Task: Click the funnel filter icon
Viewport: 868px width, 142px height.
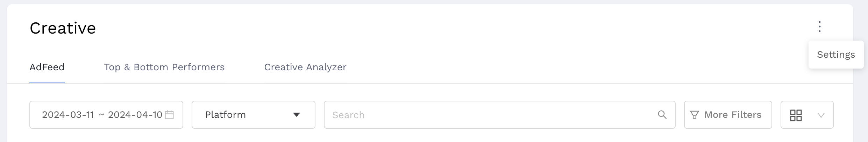Action: (695, 115)
